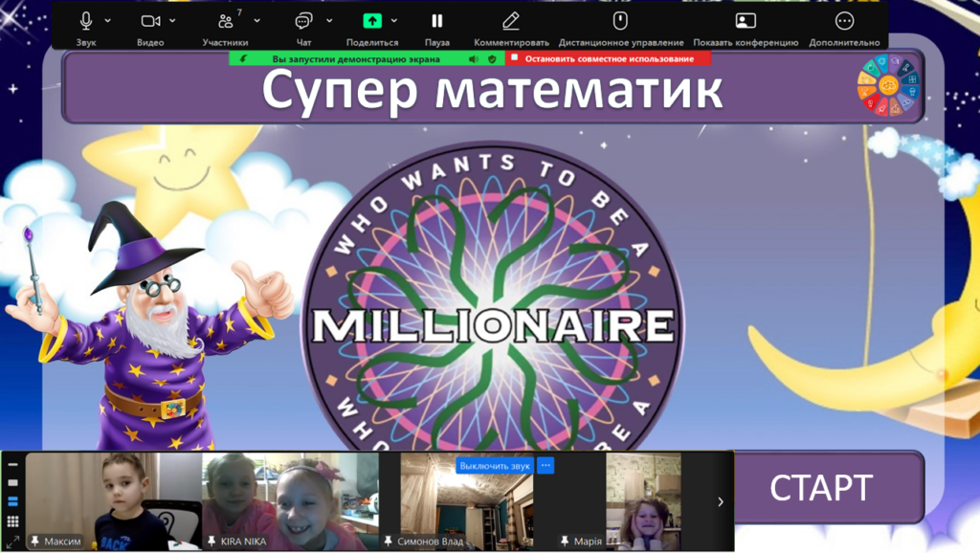Click the green Поделиться share button
The height and width of the screenshot is (553, 980).
pyautogui.click(x=372, y=21)
